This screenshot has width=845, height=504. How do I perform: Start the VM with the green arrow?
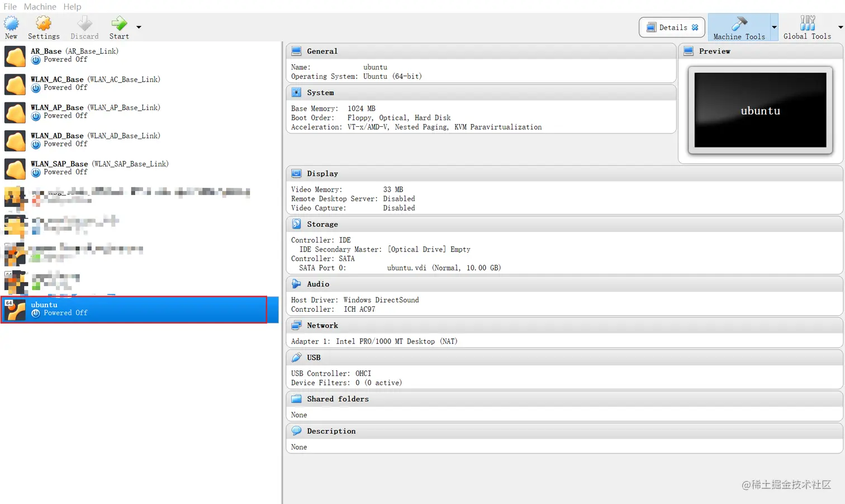(119, 23)
